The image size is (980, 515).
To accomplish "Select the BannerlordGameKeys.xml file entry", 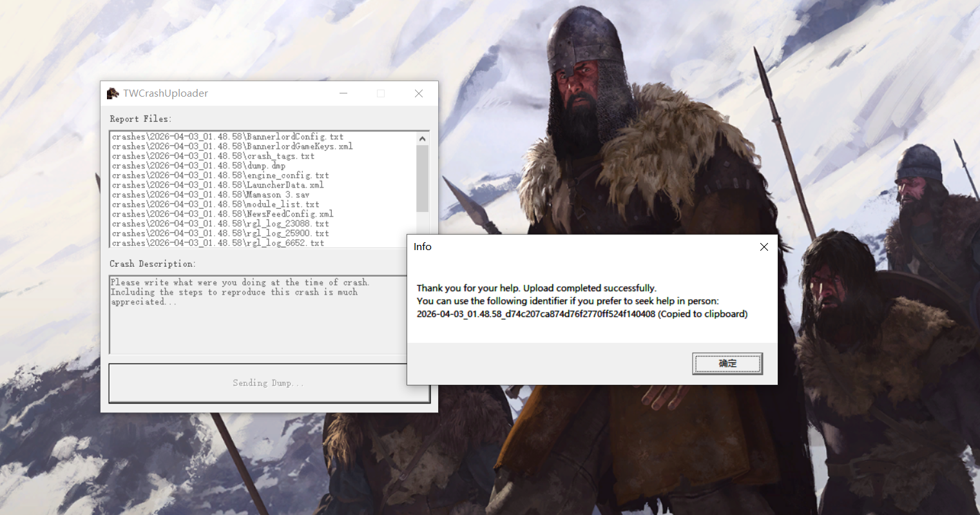I will point(232,146).
